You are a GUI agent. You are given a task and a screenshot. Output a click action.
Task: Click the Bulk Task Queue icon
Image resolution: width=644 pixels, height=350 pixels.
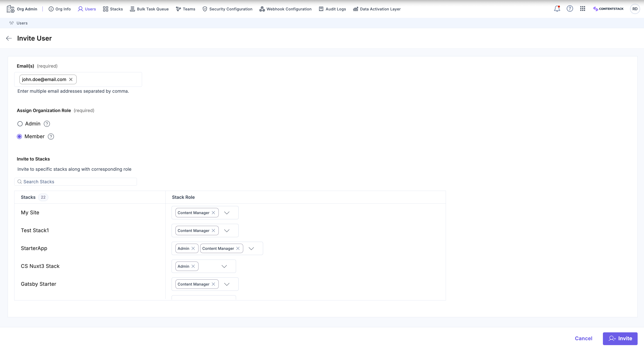[132, 9]
